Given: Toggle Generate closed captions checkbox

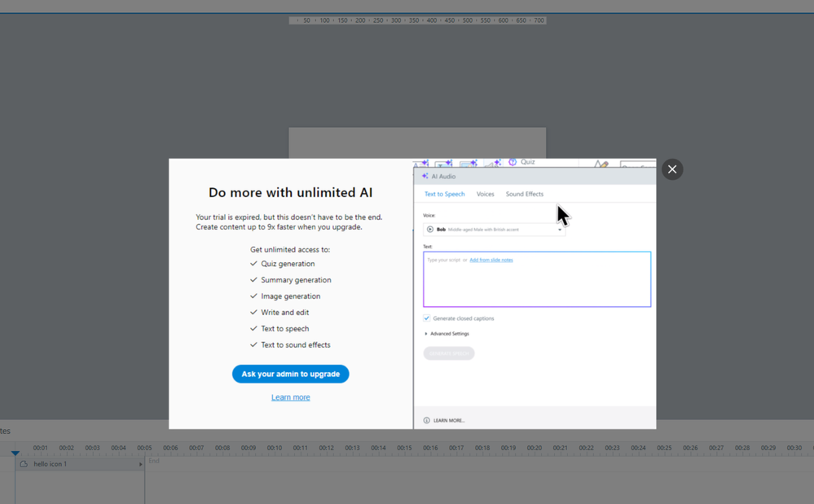Looking at the screenshot, I should pos(426,318).
